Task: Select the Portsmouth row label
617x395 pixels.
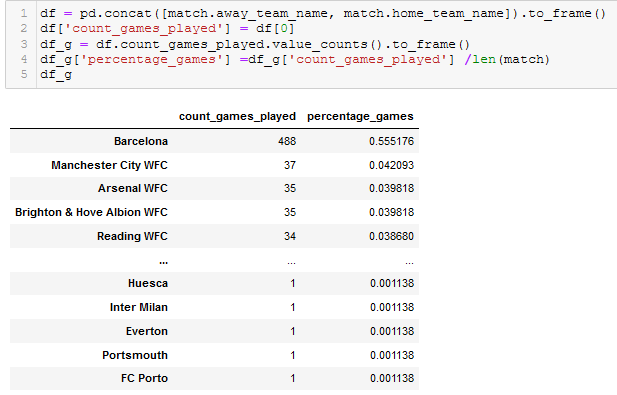Action: 135,355
